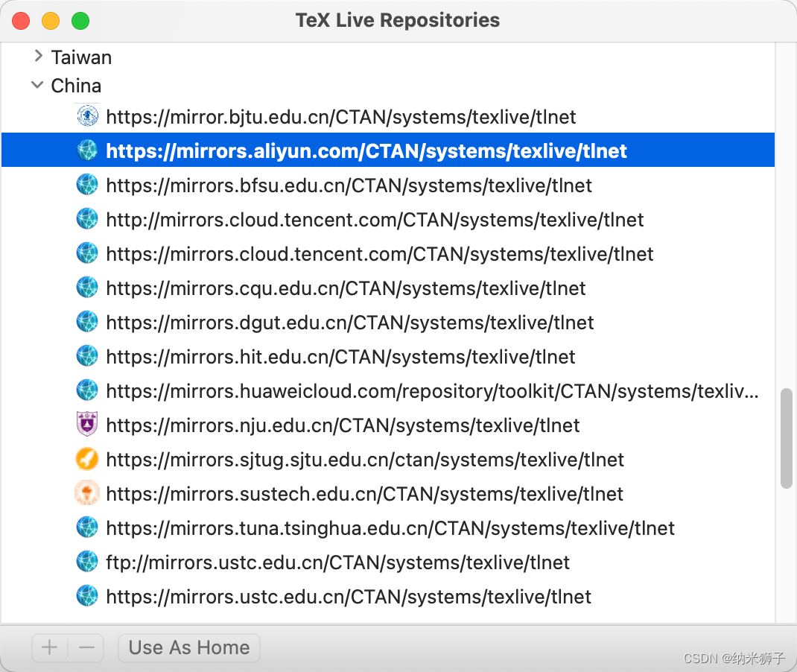
Task: Click globe icon of https ustc mirror
Action: 87,596
